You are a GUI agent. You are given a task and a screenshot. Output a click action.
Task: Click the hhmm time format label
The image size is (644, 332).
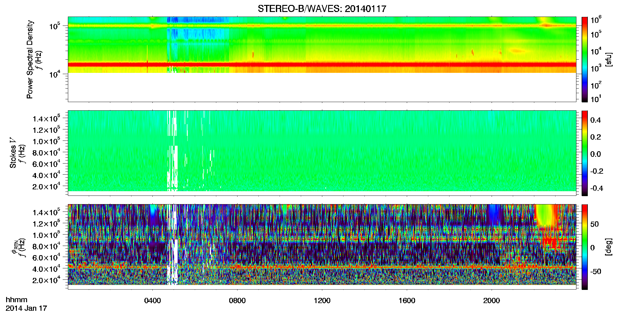[x=17, y=300]
